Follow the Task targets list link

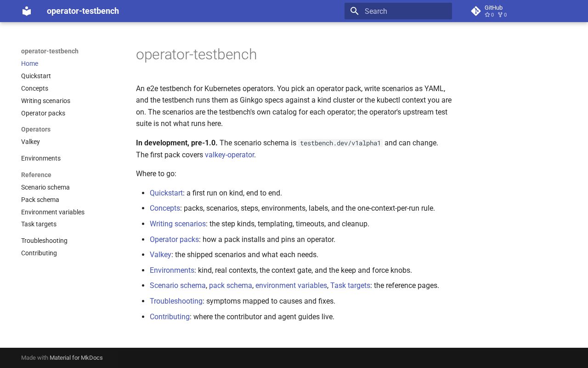pyautogui.click(x=350, y=285)
